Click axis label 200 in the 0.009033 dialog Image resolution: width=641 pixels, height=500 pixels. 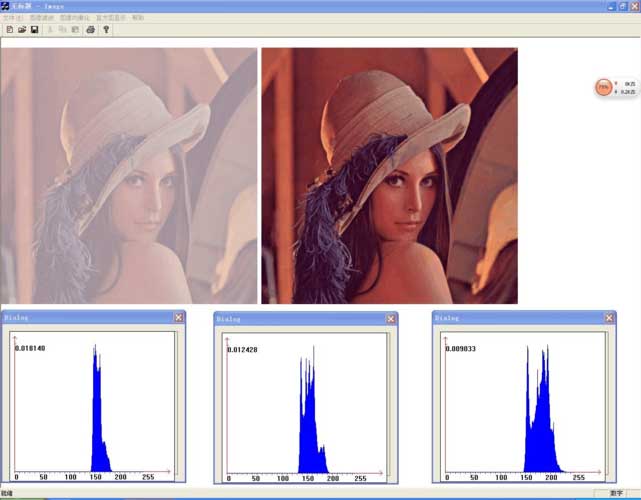pyautogui.click(x=551, y=478)
